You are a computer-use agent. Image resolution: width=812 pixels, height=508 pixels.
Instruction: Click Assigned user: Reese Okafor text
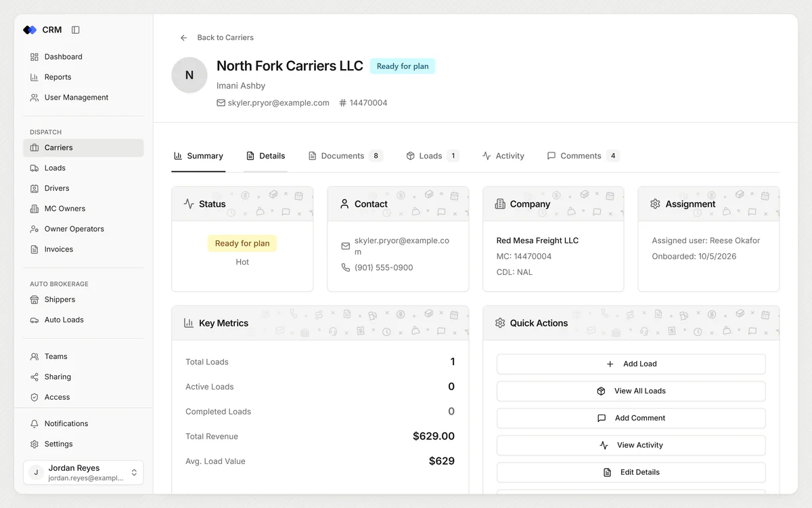706,240
